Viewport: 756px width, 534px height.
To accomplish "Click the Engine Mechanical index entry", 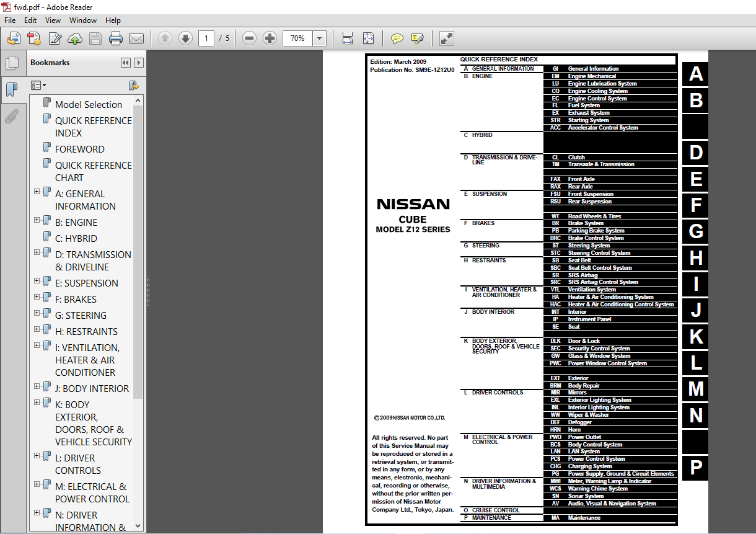I will (x=592, y=76).
